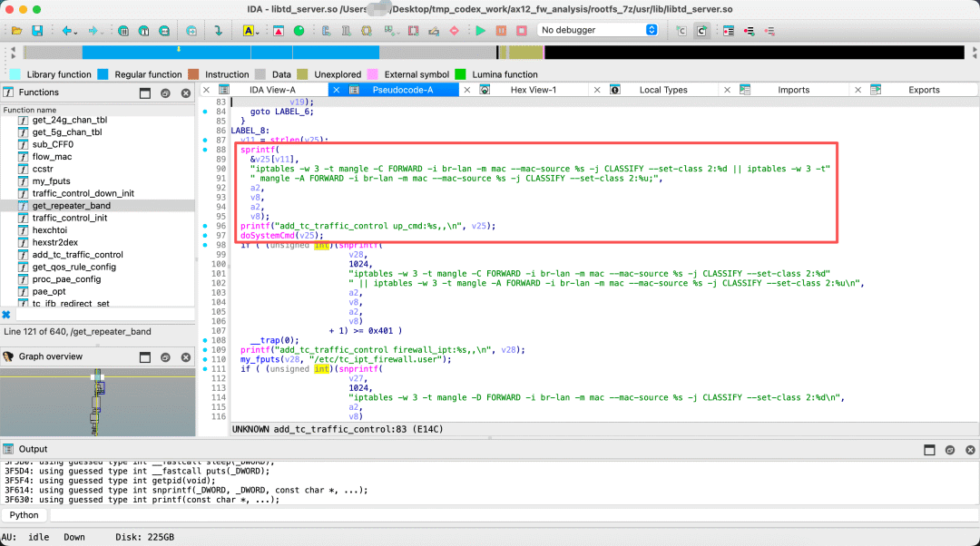Pause the process with the orange pause button
This screenshot has width=980, height=546.
[501, 30]
